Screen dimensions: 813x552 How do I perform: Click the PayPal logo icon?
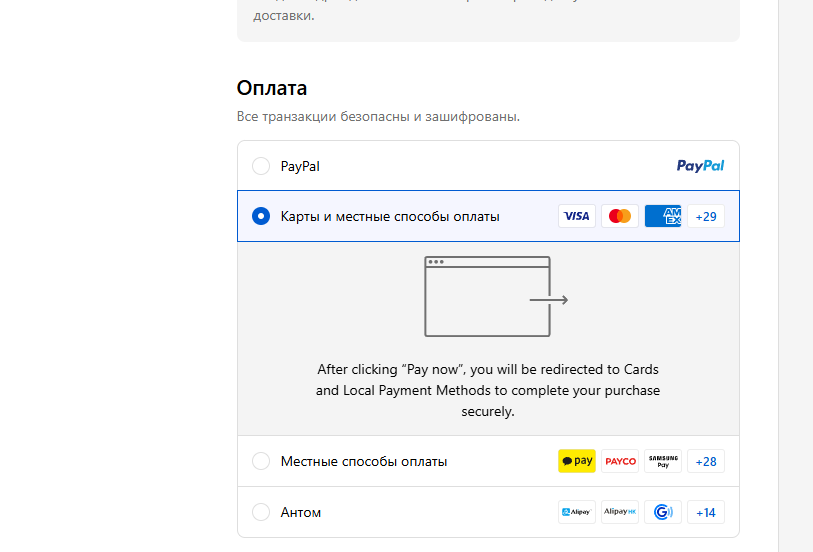[x=700, y=166]
